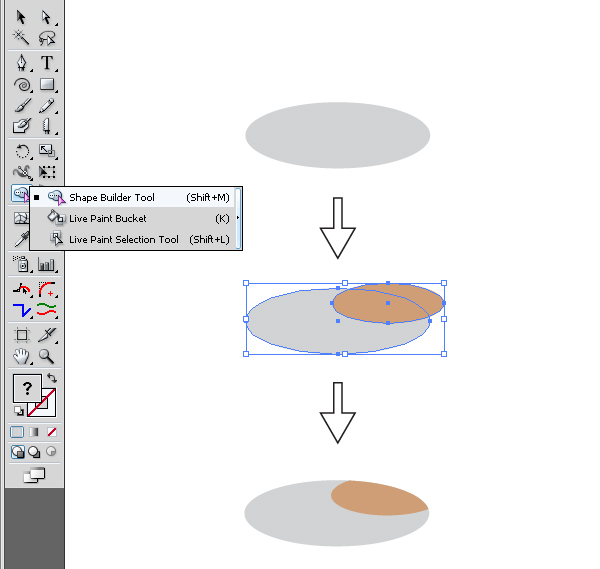The width and height of the screenshot is (600, 569).
Task: Select the Scale tool
Action: [47, 151]
